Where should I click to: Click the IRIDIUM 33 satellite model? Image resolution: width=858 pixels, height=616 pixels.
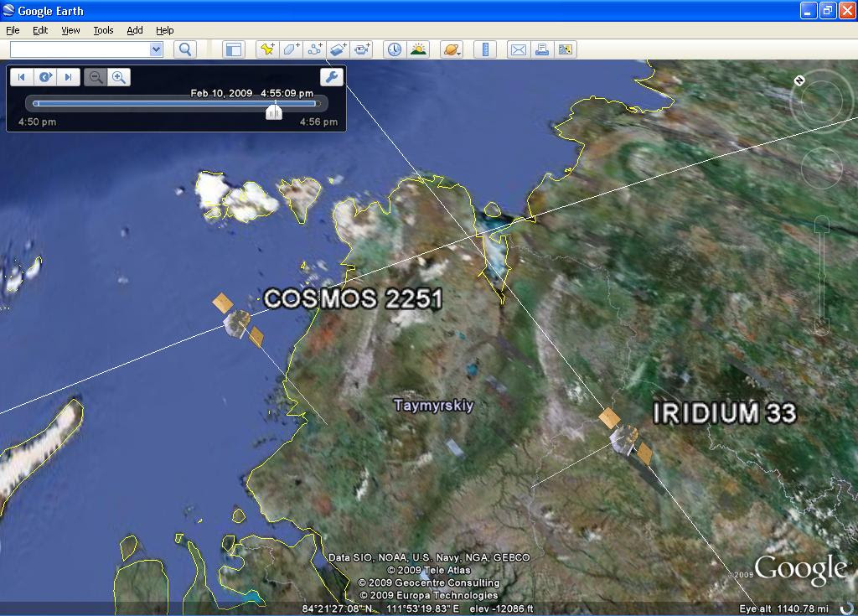click(x=626, y=437)
